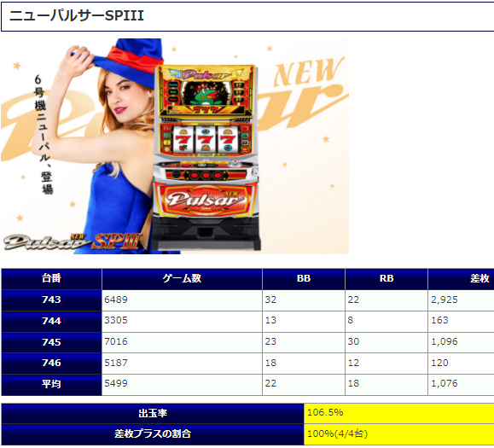This screenshot has height=448, width=494.
Task: Click machine number 745 row label
Action: [x=51, y=342]
